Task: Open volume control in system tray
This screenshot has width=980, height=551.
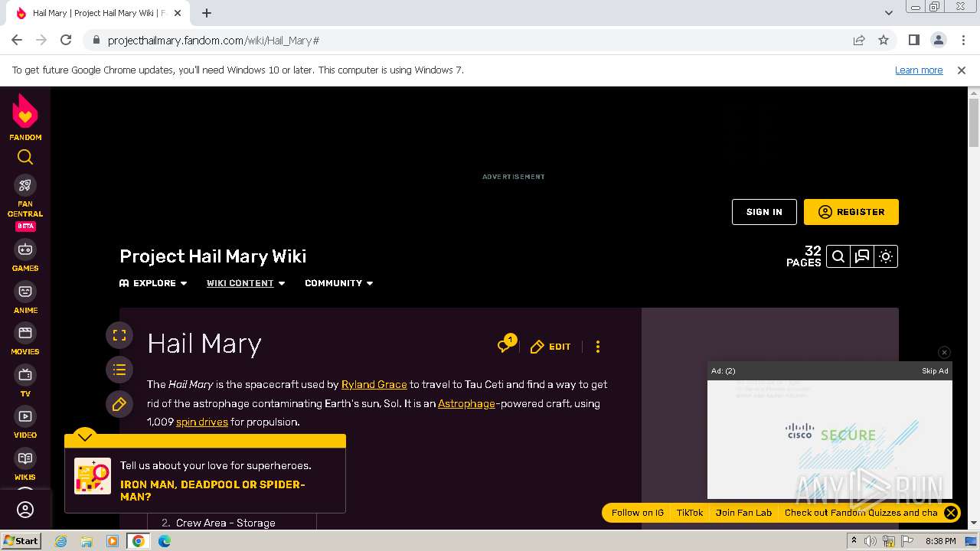Action: point(871,541)
